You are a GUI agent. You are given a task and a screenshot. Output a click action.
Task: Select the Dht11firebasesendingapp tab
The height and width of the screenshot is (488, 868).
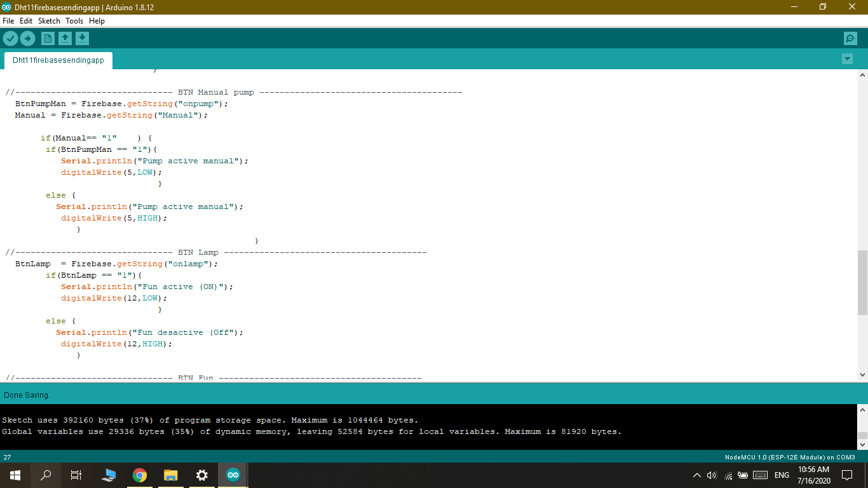coord(57,61)
